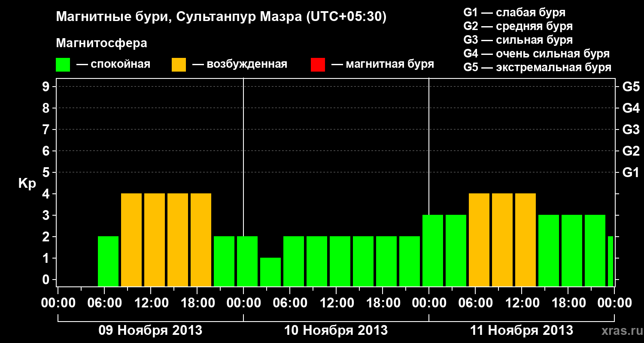Click the 12:00 time label for 09 Ноября
This screenshot has width=644, height=343.
pos(151,303)
